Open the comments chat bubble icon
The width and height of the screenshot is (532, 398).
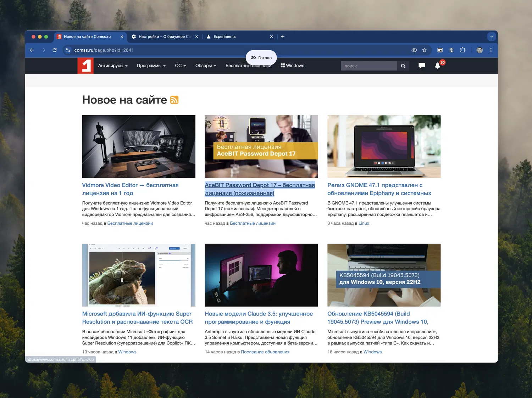[422, 66]
